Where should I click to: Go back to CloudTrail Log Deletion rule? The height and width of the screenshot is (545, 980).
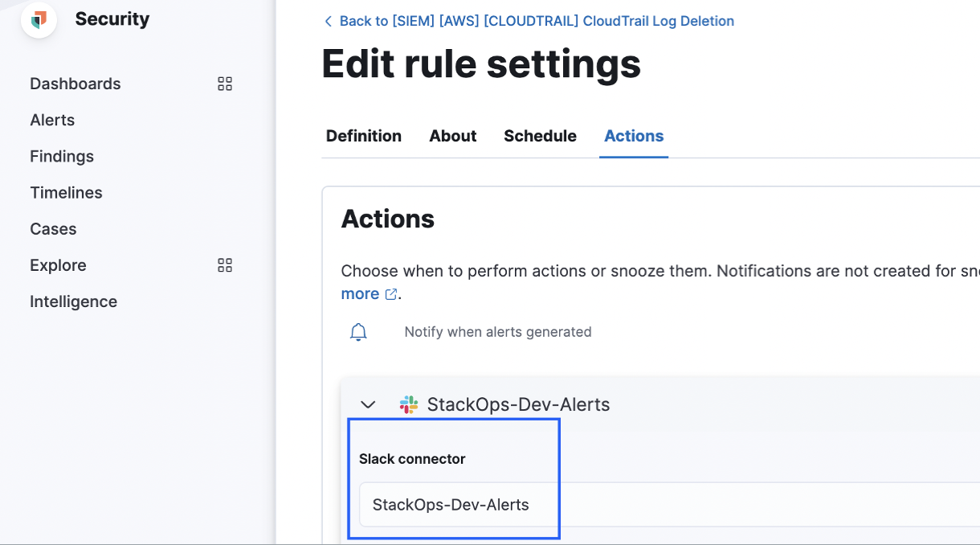click(x=537, y=21)
